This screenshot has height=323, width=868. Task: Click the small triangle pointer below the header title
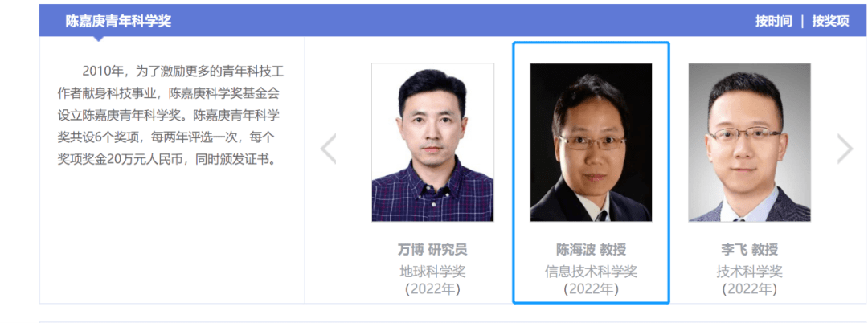click(x=98, y=39)
